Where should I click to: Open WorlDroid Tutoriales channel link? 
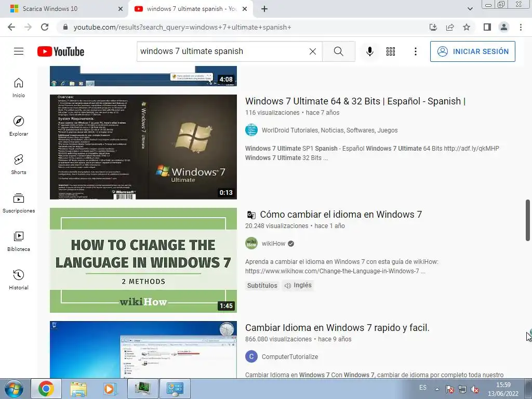pyautogui.click(x=329, y=130)
